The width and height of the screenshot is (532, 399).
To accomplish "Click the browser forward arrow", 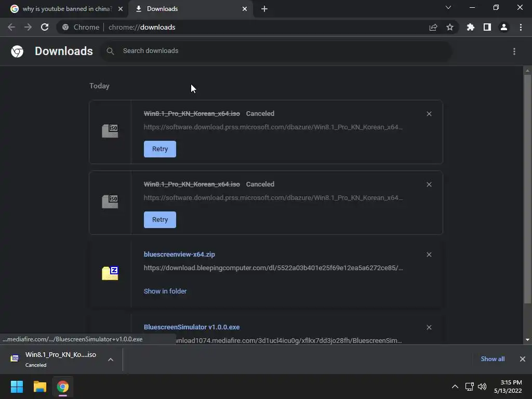I will tap(28, 27).
